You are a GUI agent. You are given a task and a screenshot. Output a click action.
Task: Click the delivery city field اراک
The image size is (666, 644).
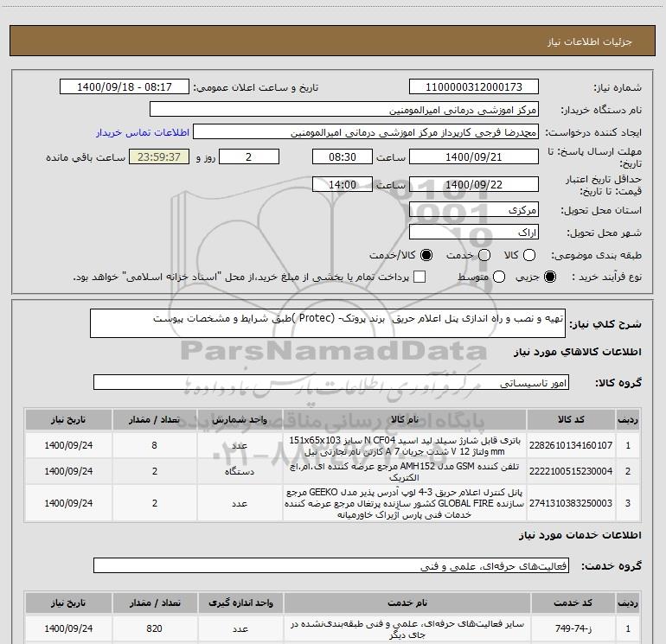(x=474, y=233)
